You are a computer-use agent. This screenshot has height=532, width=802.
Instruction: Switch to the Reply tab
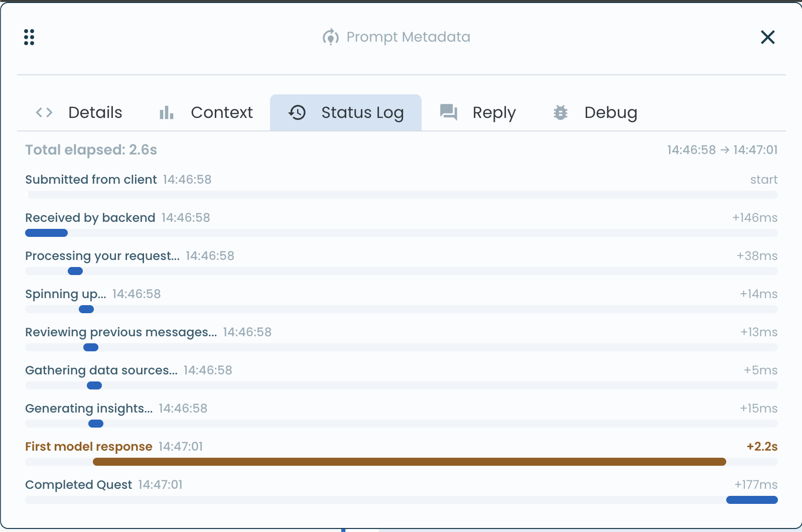(477, 112)
